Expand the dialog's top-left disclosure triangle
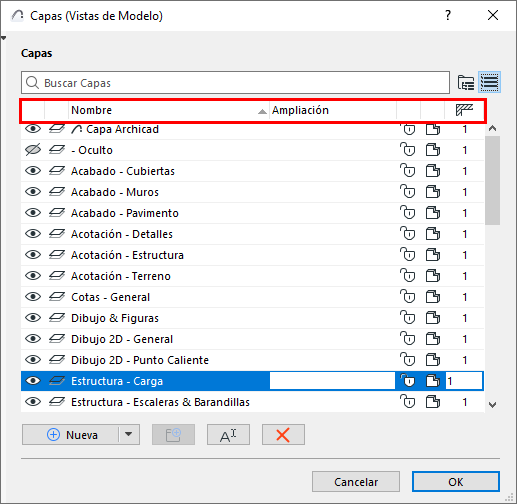This screenshot has height=504, width=517. [3, 38]
